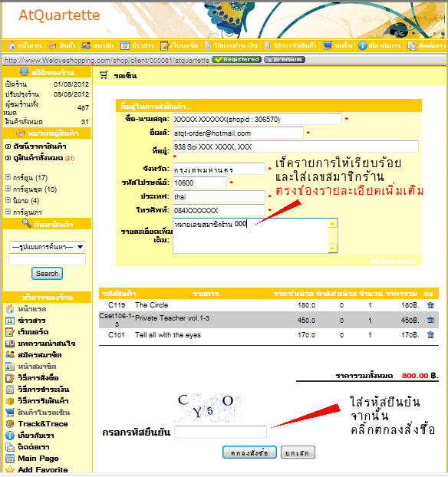This screenshot has width=448, height=477.
Task: Click the sidebar about us info icon
Action: (10, 436)
